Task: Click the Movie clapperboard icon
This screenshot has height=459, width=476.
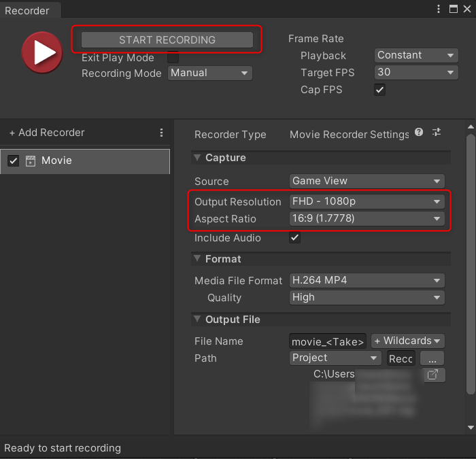Action: click(x=31, y=161)
